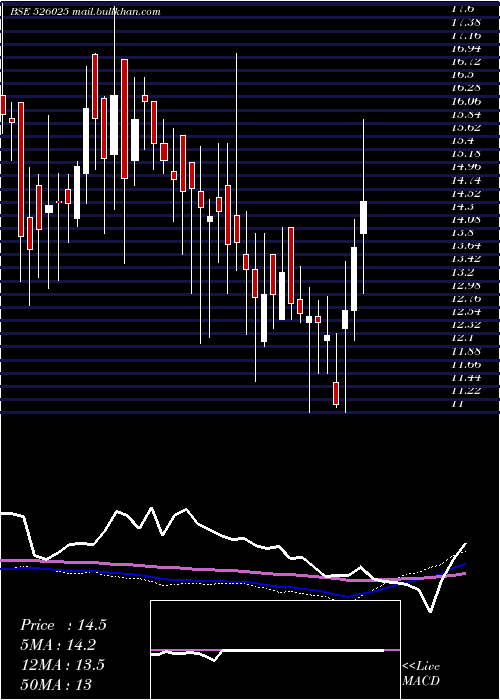Click the 11.22 price axis label
Screen dimensions: 500x700
pyautogui.click(x=466, y=391)
